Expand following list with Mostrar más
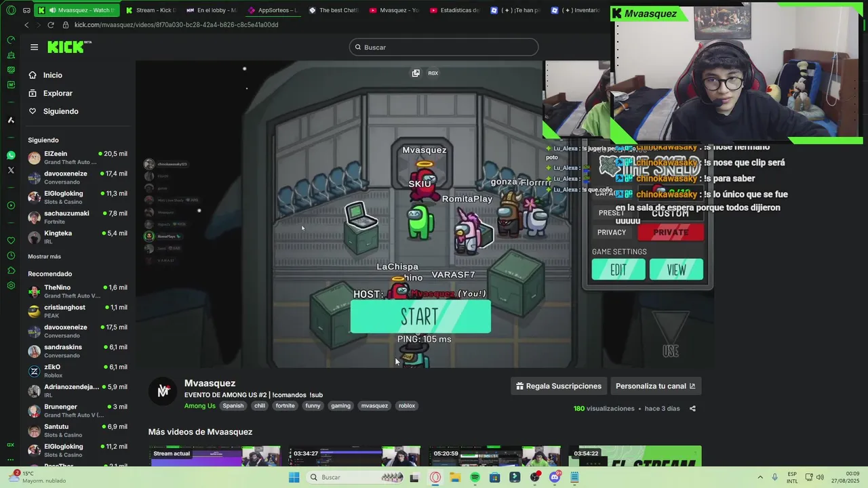868x488 pixels. click(x=44, y=257)
